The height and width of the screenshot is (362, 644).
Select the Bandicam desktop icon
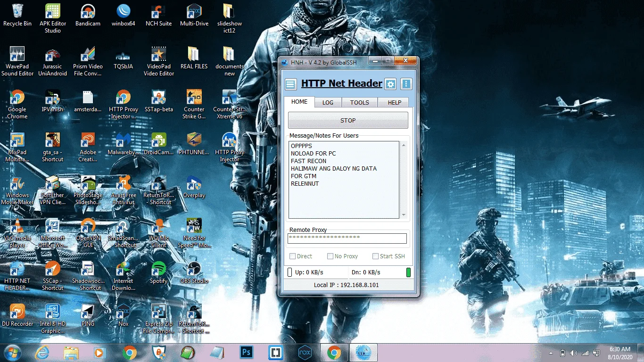pos(88,16)
